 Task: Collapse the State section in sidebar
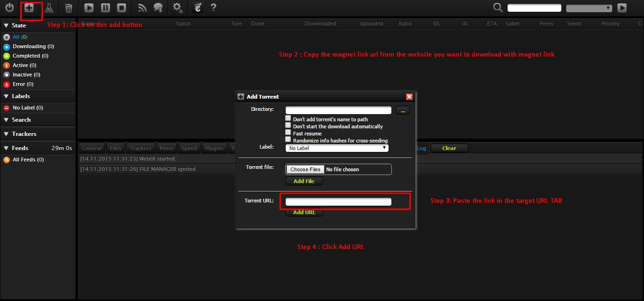point(7,25)
